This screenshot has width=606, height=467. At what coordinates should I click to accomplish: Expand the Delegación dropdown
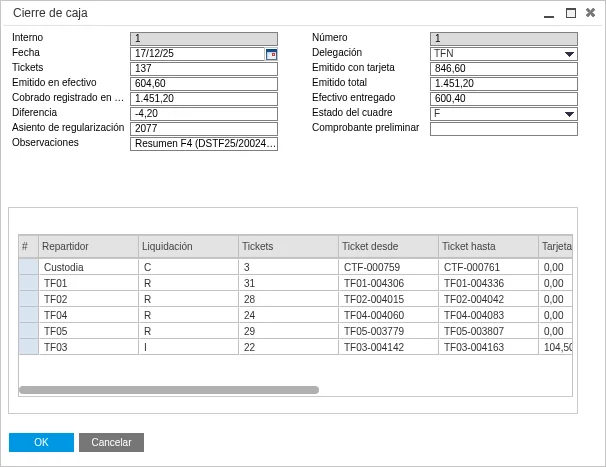click(569, 54)
